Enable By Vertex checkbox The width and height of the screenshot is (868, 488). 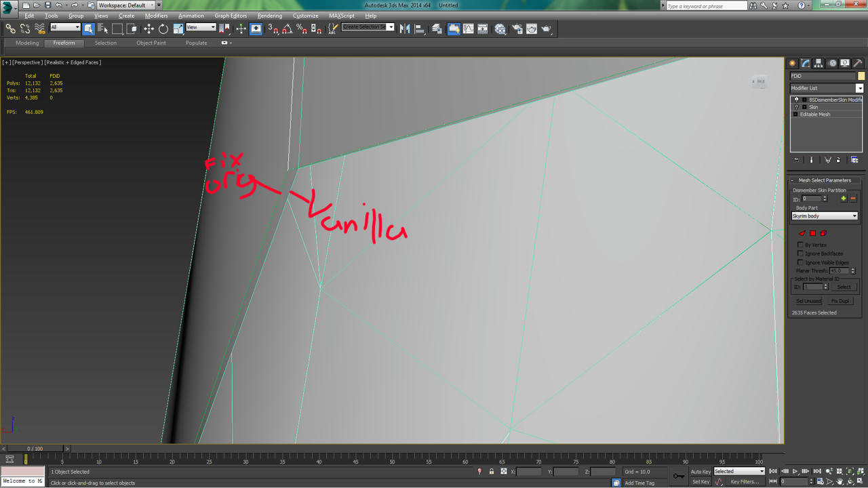(x=800, y=245)
